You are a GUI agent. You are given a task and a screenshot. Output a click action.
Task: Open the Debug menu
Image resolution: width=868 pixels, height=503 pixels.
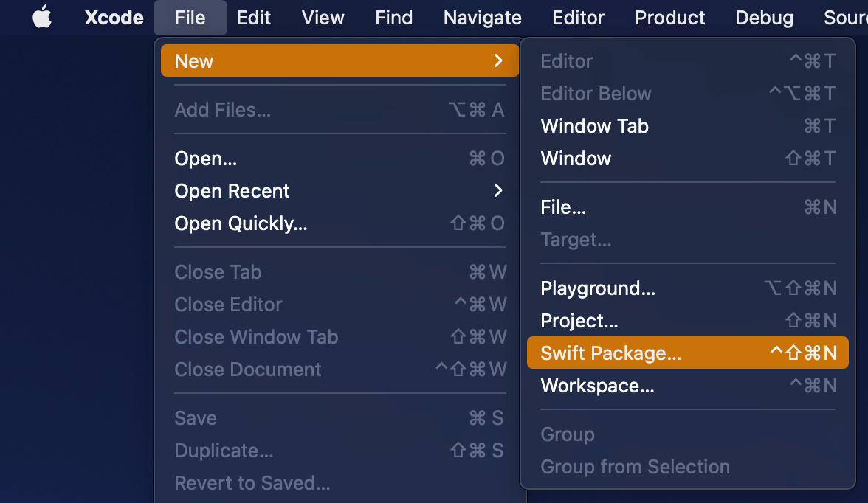click(x=764, y=18)
